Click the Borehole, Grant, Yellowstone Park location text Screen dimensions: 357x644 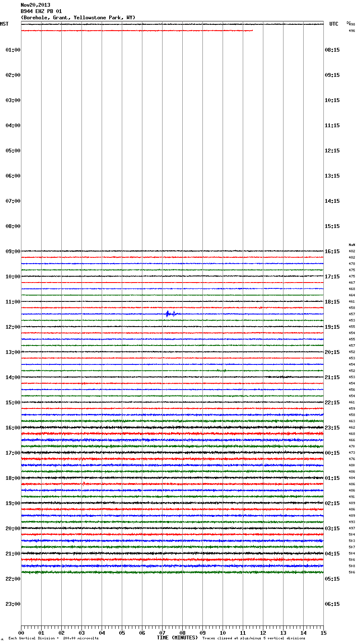click(78, 18)
